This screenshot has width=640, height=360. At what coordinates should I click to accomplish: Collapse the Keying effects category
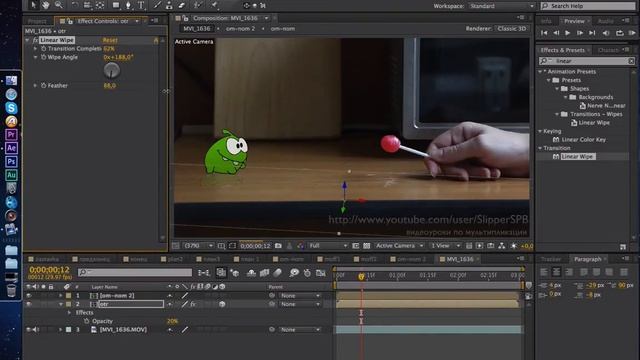point(540,131)
